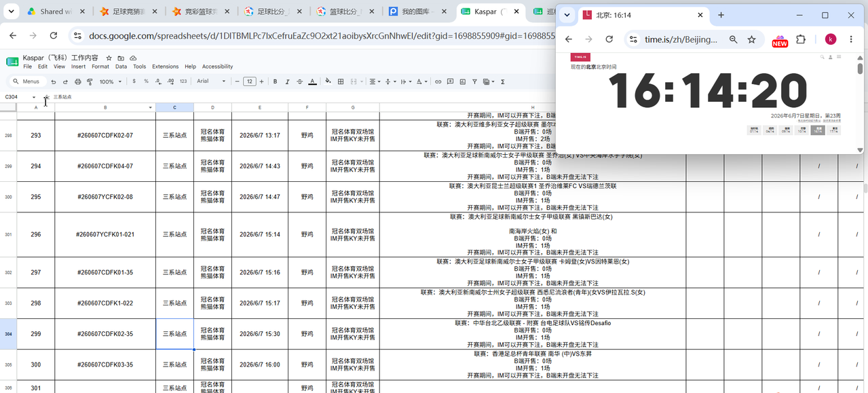Open more number formats 123 menu
Image resolution: width=868 pixels, height=393 pixels.
tap(183, 81)
